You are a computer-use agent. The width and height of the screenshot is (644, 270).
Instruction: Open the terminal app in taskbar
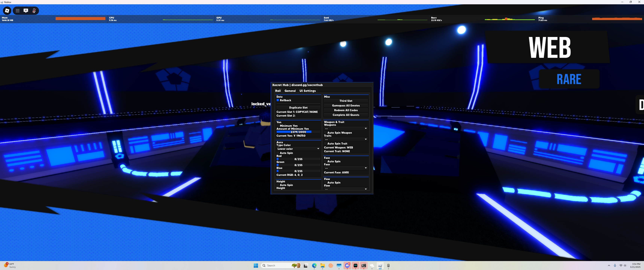click(x=364, y=265)
